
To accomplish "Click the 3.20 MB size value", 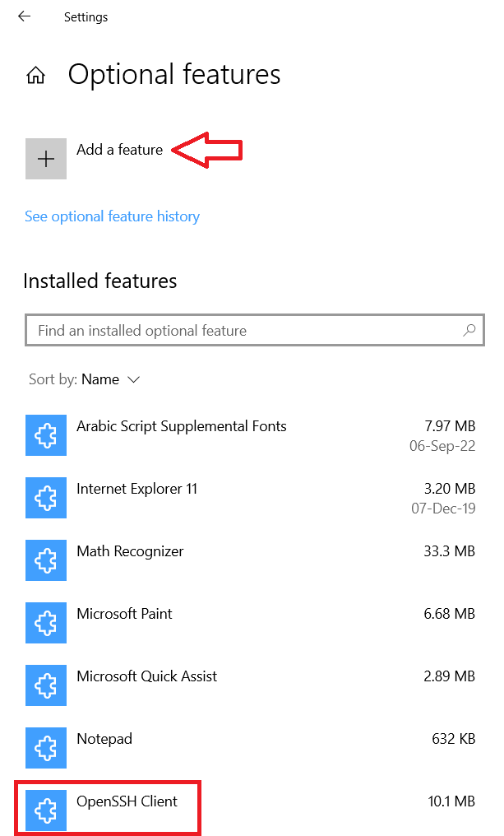I will [x=450, y=489].
